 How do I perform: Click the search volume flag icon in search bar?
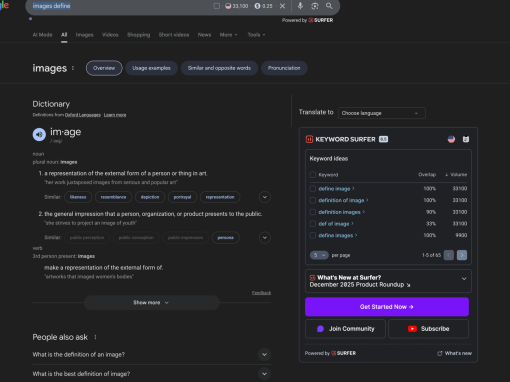tap(228, 6)
